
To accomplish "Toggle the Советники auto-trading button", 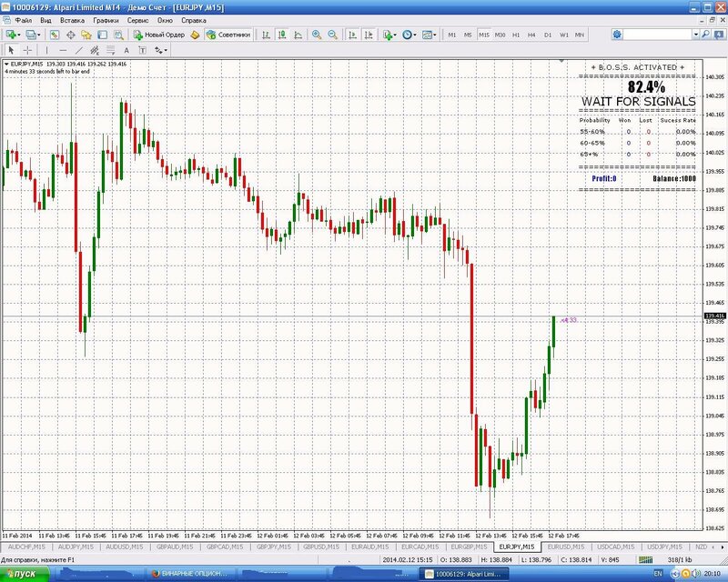I will (227, 35).
